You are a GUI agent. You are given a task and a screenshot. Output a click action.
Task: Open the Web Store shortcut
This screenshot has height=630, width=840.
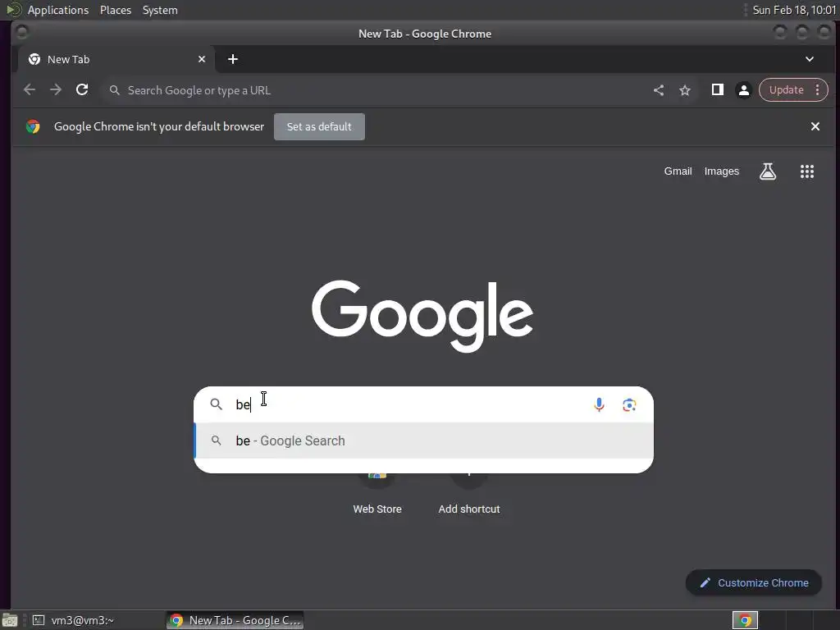377,494
